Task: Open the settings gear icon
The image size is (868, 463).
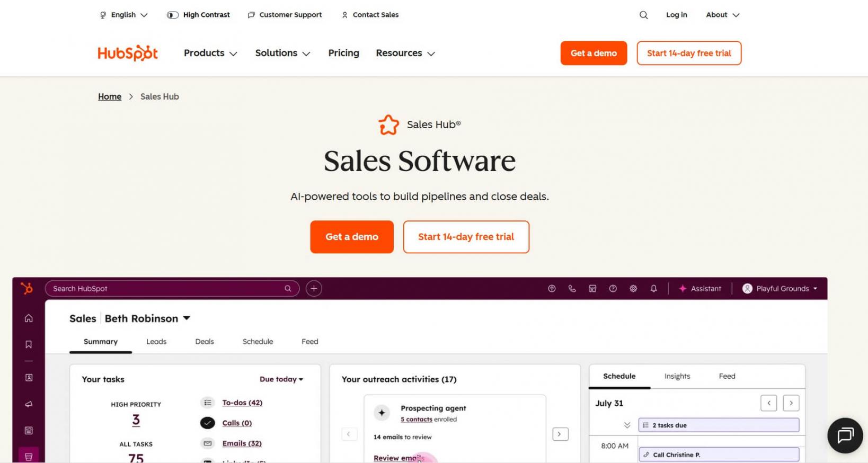Action: coord(633,289)
